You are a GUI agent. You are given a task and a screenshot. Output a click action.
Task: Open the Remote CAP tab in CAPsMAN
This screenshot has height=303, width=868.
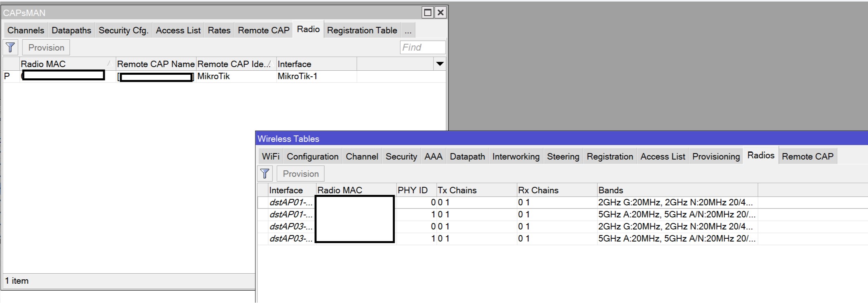click(263, 31)
